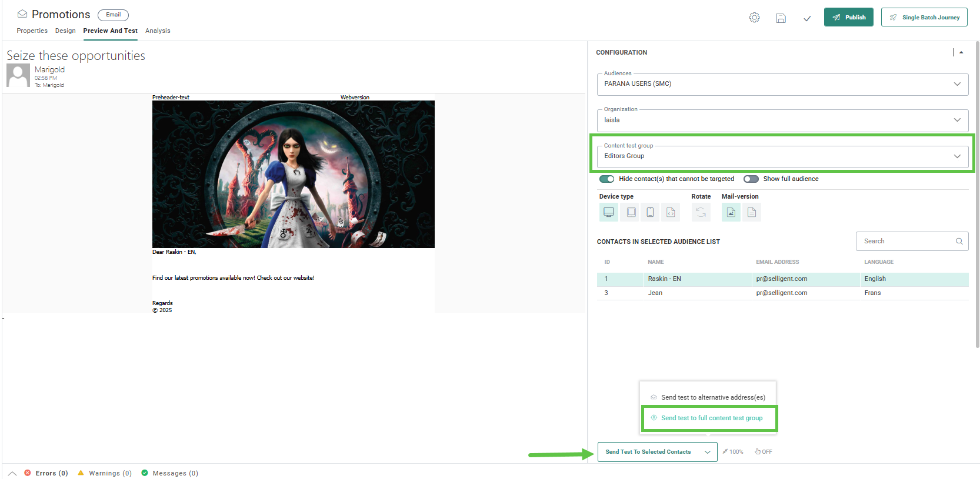The image size is (980, 479).
Task: Click the Single Batch Journey button
Action: point(924,18)
